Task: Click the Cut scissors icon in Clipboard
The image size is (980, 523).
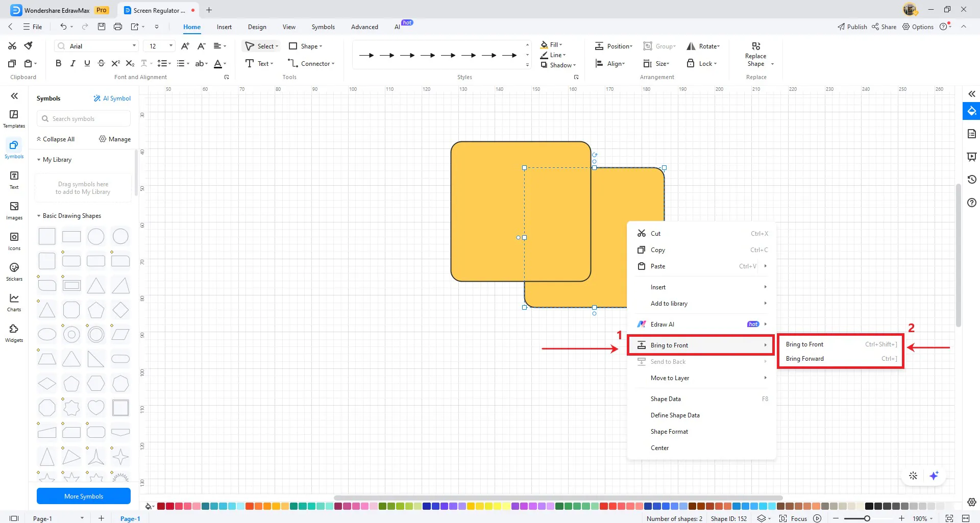Action: [x=12, y=46]
